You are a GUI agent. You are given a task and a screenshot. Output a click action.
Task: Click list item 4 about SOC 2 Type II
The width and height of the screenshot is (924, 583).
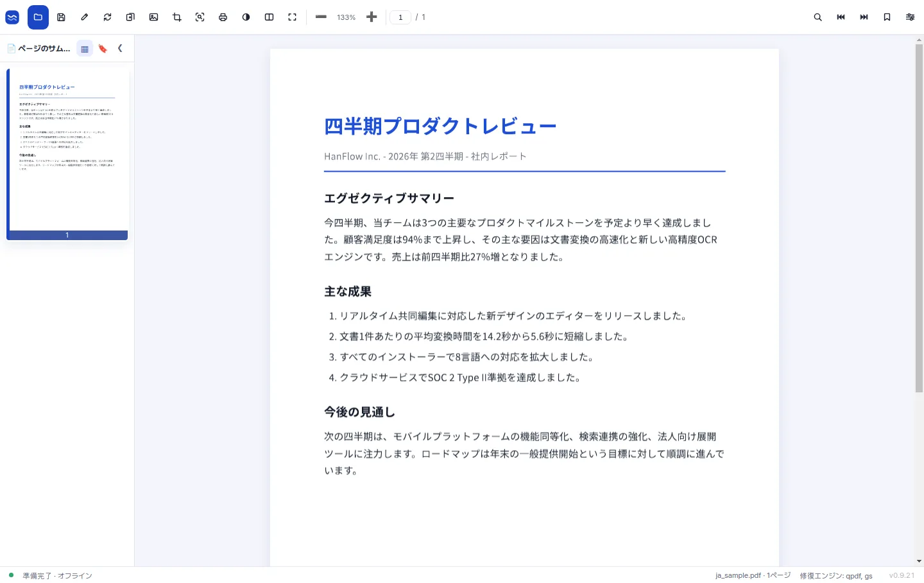click(456, 378)
